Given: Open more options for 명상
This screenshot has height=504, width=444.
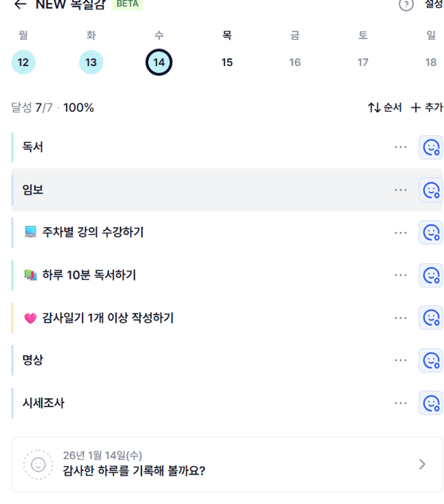Looking at the screenshot, I should 401,360.
